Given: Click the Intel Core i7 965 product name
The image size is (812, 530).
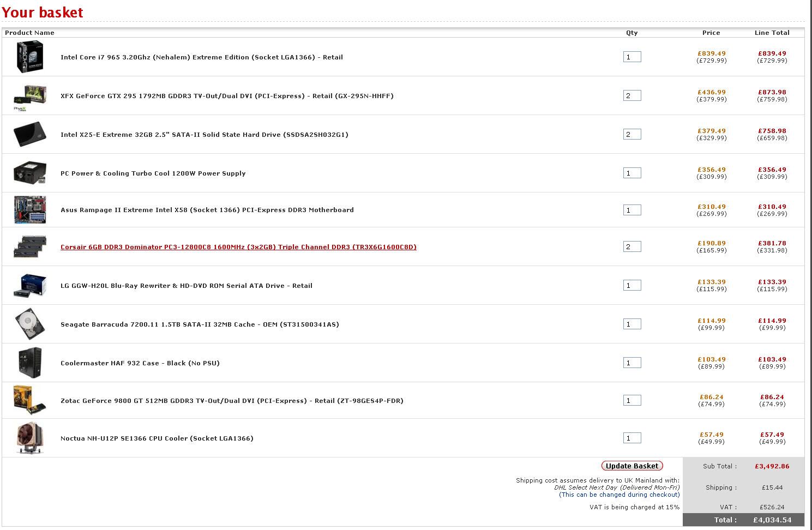Looking at the screenshot, I should (202, 57).
